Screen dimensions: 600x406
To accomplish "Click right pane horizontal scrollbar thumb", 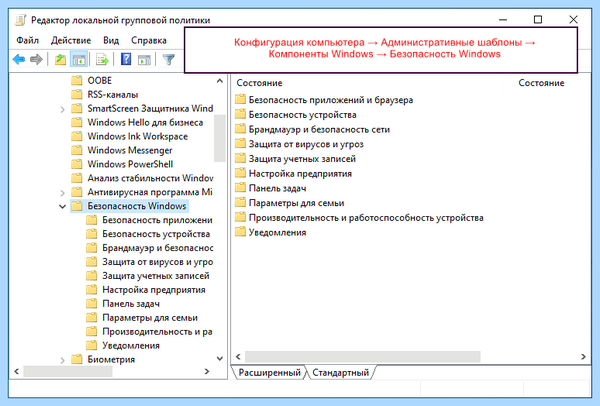I will click(362, 357).
